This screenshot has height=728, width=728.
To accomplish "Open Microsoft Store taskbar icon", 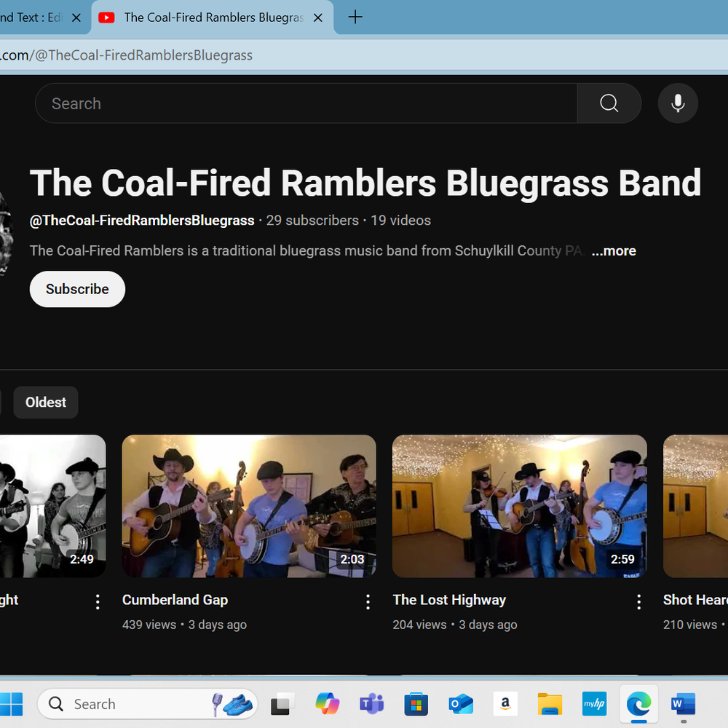I will pos(416,704).
